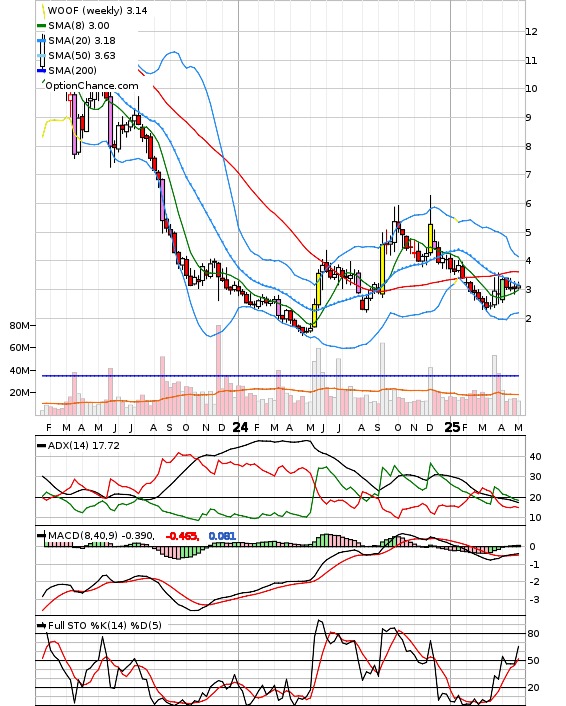Click the green SMA(8) legend color marker
This screenshot has width=566, height=706.
41,26
